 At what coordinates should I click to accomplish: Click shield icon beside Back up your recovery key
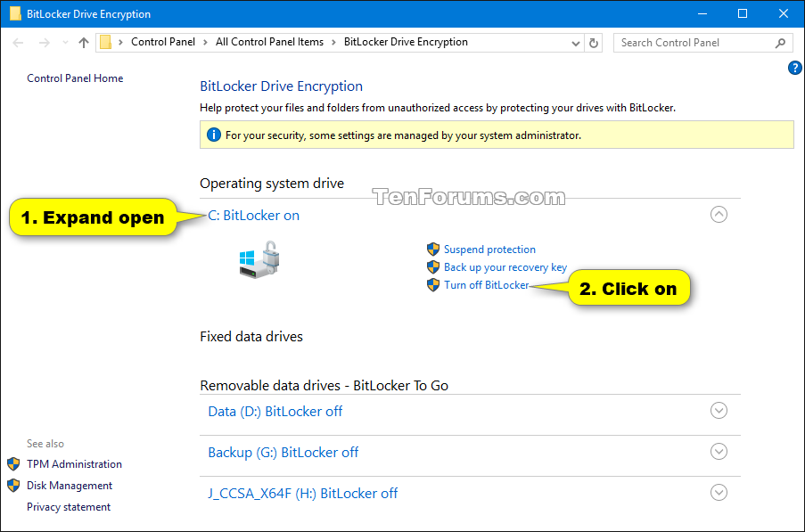(x=433, y=267)
